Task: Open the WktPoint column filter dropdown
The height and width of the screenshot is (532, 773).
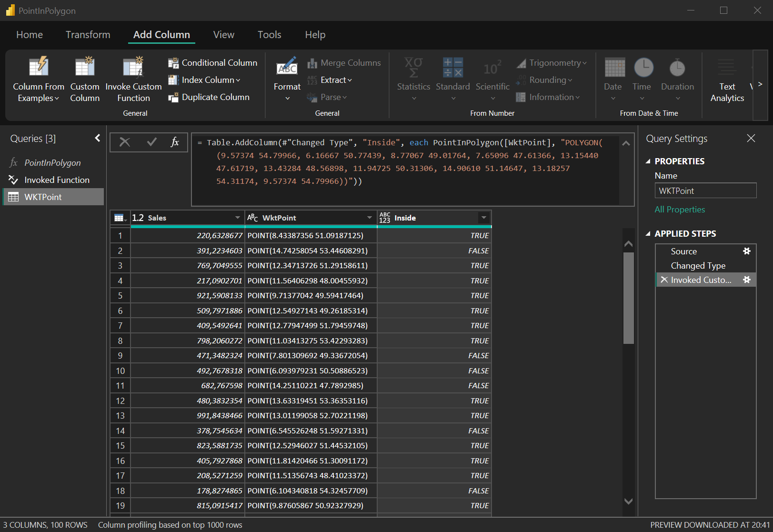Action: [370, 218]
